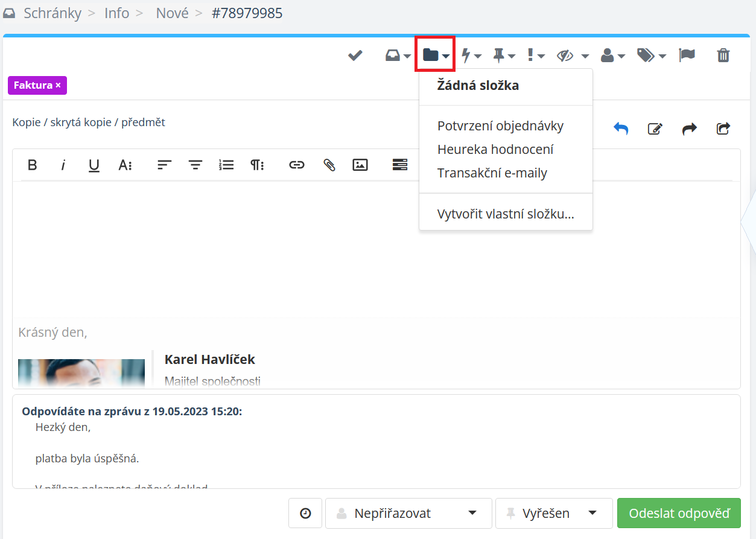The image size is (756, 539).
Task: Open the font size options
Action: pyautogui.click(x=125, y=165)
